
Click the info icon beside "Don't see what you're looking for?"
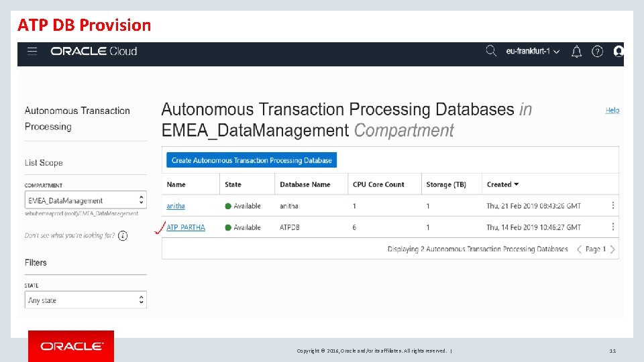(x=123, y=235)
